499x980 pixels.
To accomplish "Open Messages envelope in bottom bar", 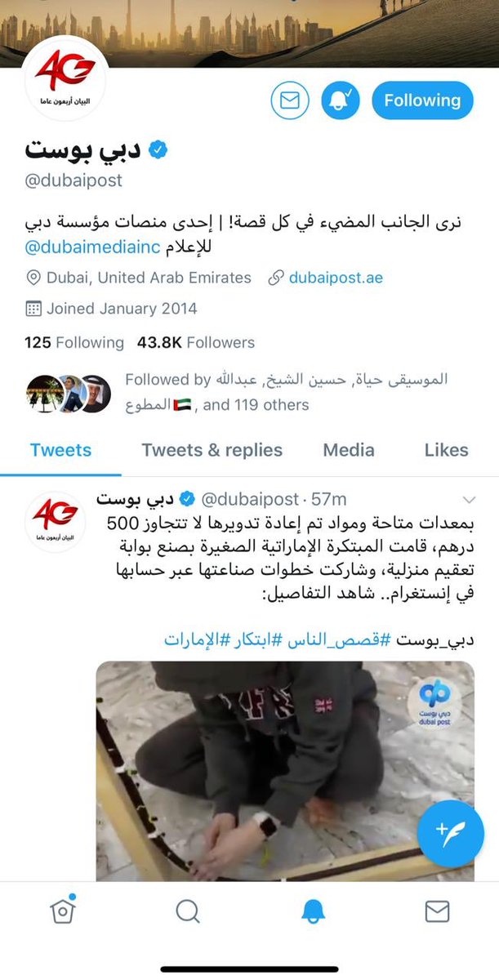I will [437, 912].
